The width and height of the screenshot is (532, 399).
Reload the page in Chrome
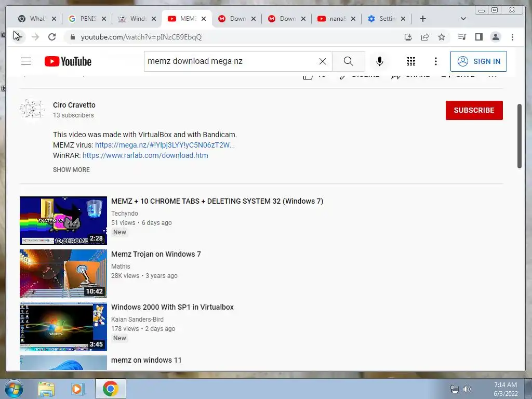[51, 37]
